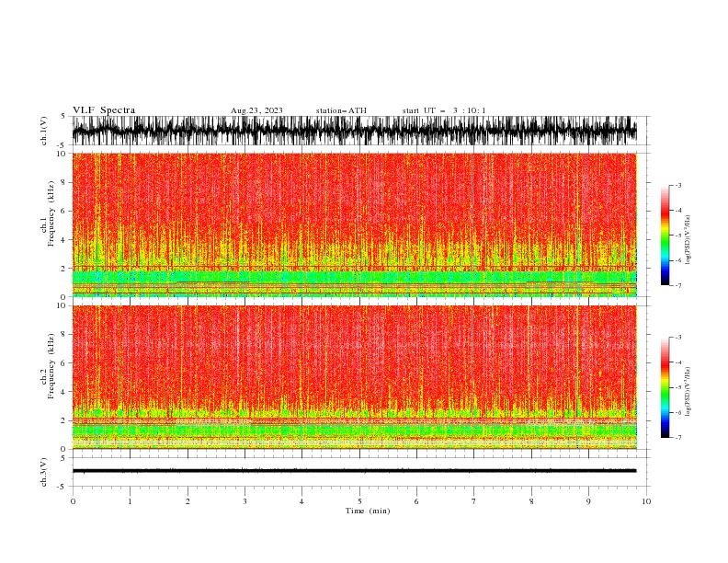Image resolution: width=728 pixels, height=563 pixels.
Task: Select the "start UT = 3 :10: 1" text
Action: (444, 110)
